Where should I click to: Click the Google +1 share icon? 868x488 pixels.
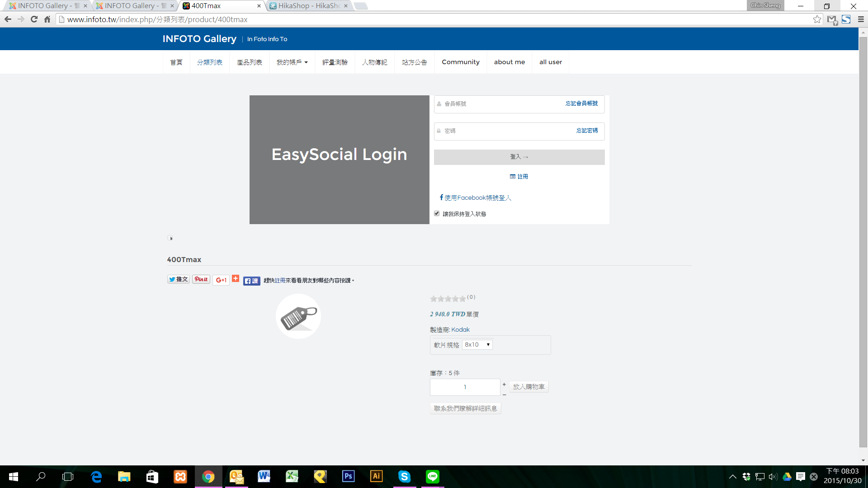(221, 280)
